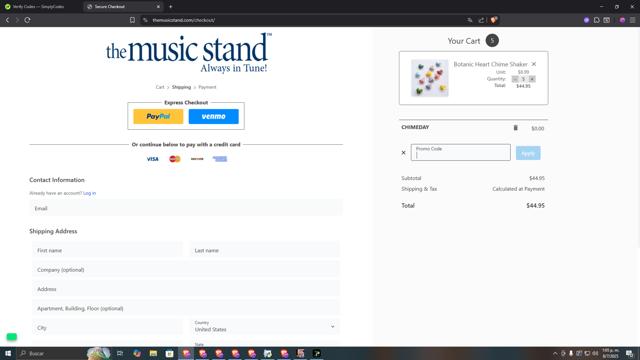Click the cart item count badge
The width and height of the screenshot is (640, 360).
(492, 40)
